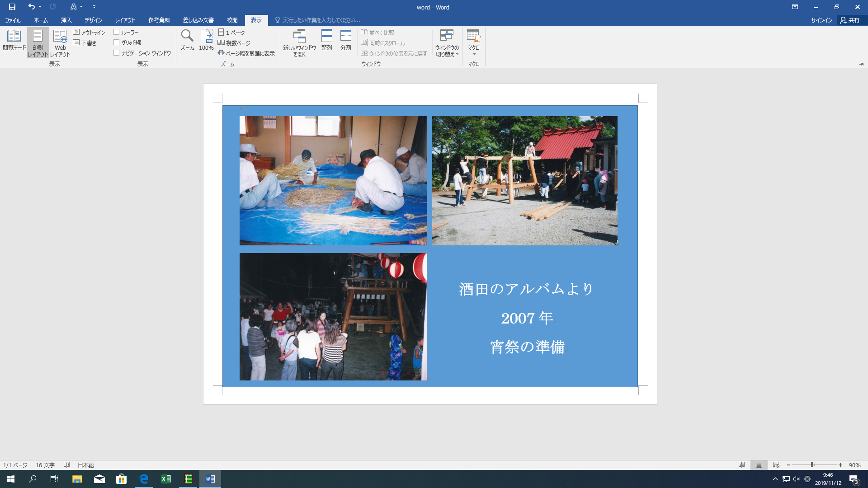Redo the last action
The width and height of the screenshot is (868, 488).
53,7
